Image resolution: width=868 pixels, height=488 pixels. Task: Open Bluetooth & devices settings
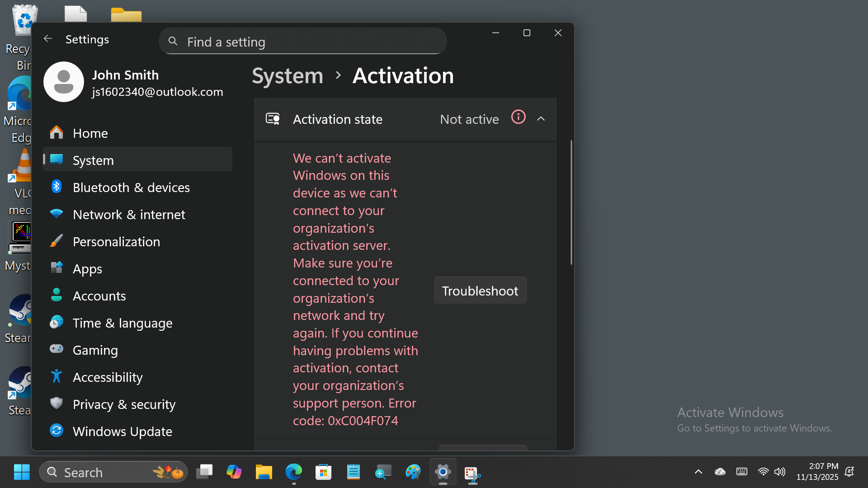click(x=131, y=187)
